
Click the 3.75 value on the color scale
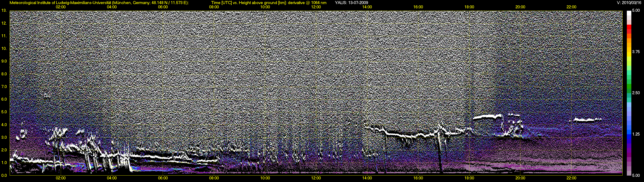(x=636, y=52)
